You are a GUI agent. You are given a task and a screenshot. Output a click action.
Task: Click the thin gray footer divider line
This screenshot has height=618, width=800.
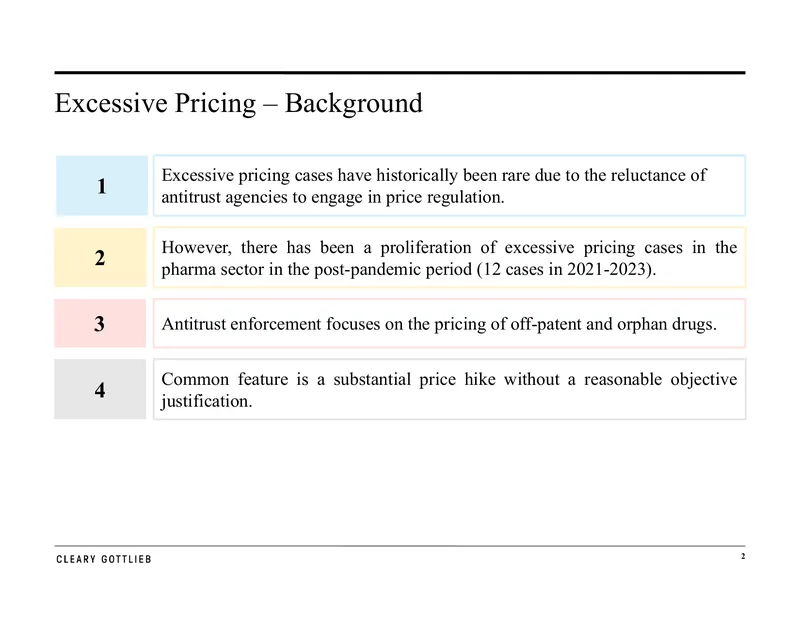[400, 546]
